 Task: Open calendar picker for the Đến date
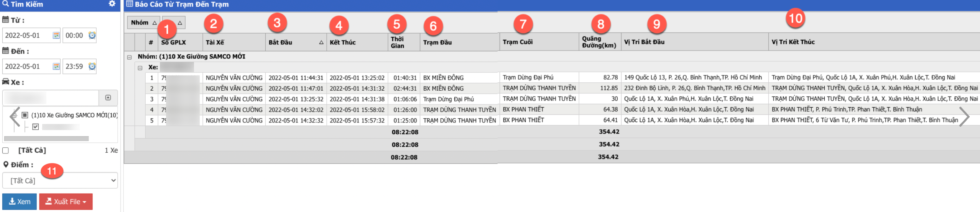(56, 67)
